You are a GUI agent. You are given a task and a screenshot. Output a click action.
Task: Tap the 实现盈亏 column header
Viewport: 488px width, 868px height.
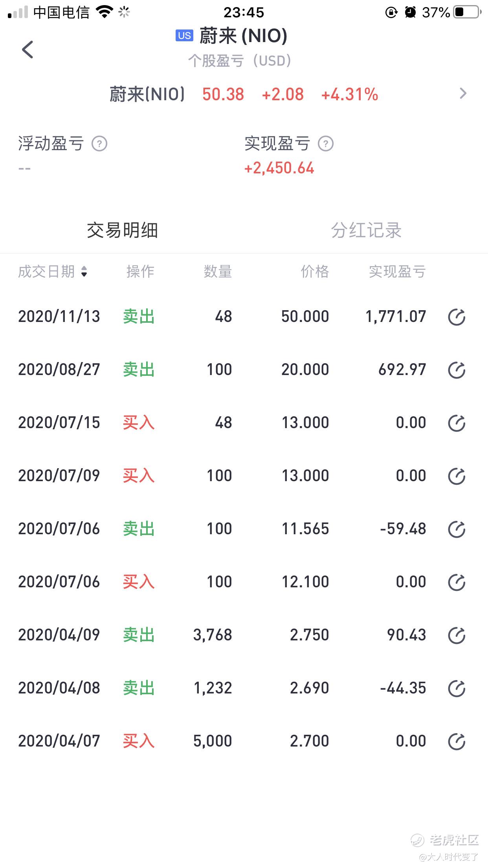pyautogui.click(x=397, y=272)
